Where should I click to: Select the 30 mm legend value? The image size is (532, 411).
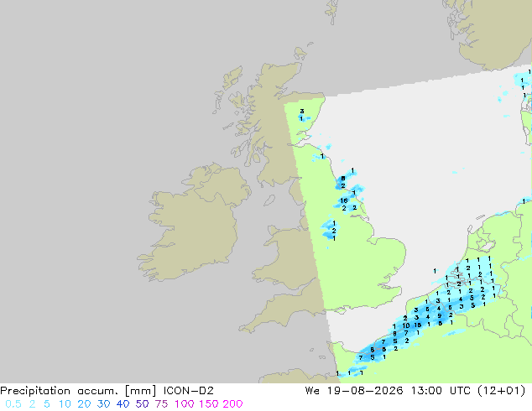pyautogui.click(x=103, y=404)
